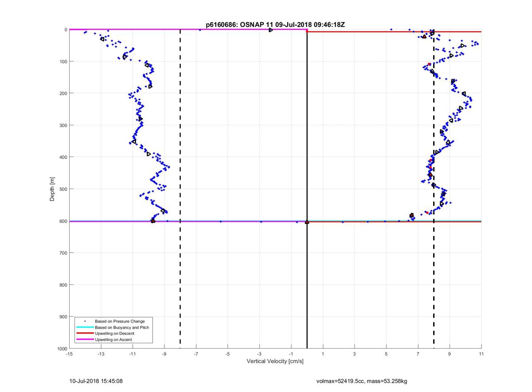Click positive velocity tick label 3
Screen dimensions: 532x392
(x=355, y=354)
